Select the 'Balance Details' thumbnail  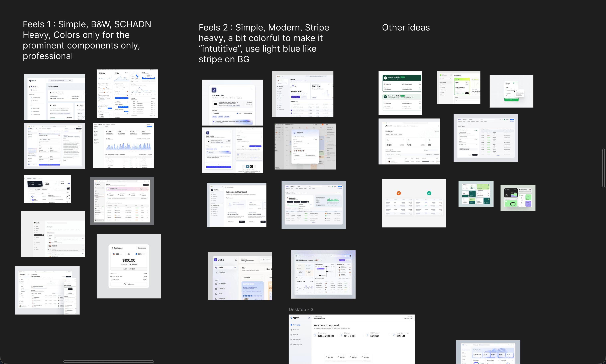pyautogui.click(x=314, y=205)
